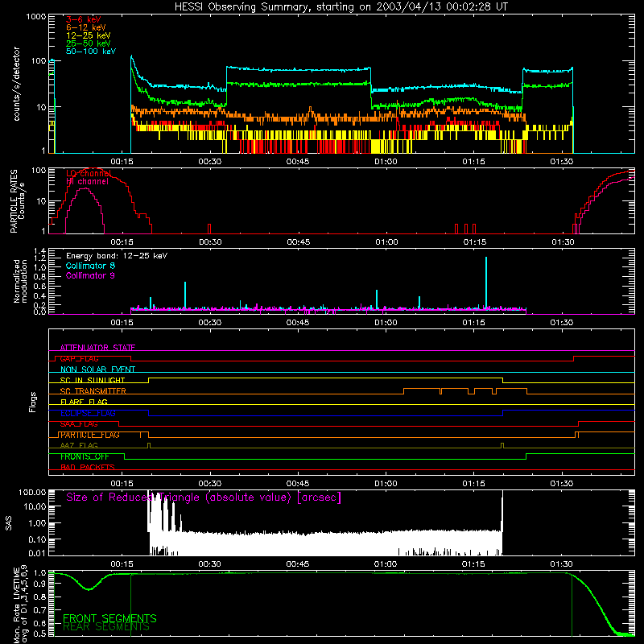Click the SC_IN_SUNLIGHT flag label
The height and width of the screenshot is (644, 644).
(x=93, y=380)
